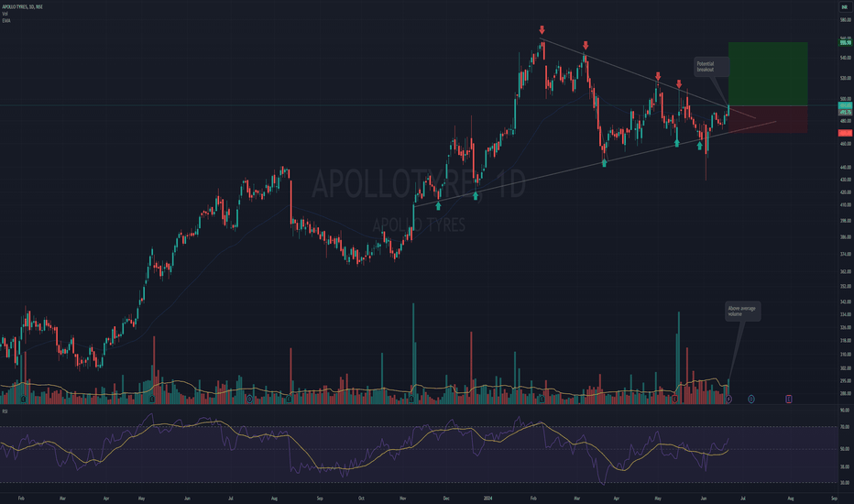Click the green 555.50 target price tag

click(x=845, y=42)
